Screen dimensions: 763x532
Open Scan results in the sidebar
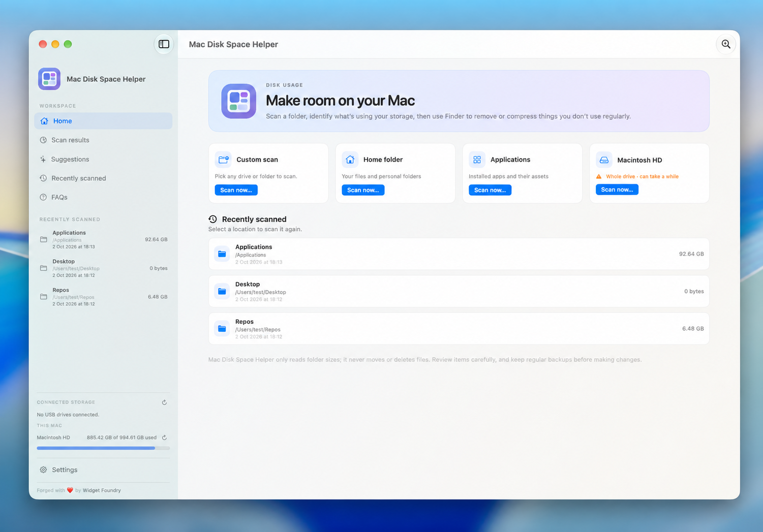click(x=103, y=140)
